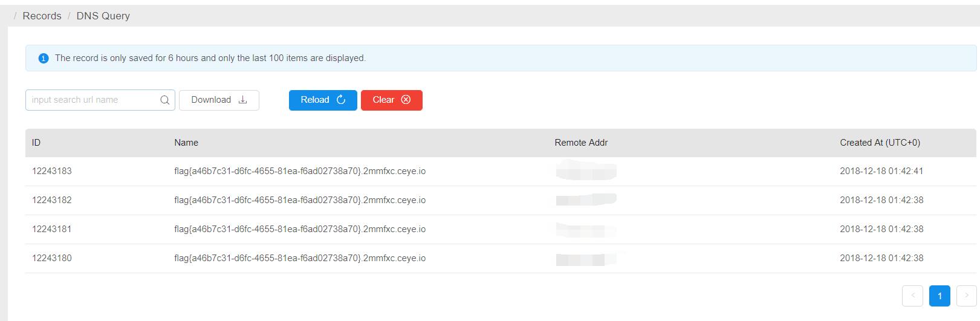Click the Remote Addr column header
This screenshot has width=980, height=321.
tap(581, 143)
